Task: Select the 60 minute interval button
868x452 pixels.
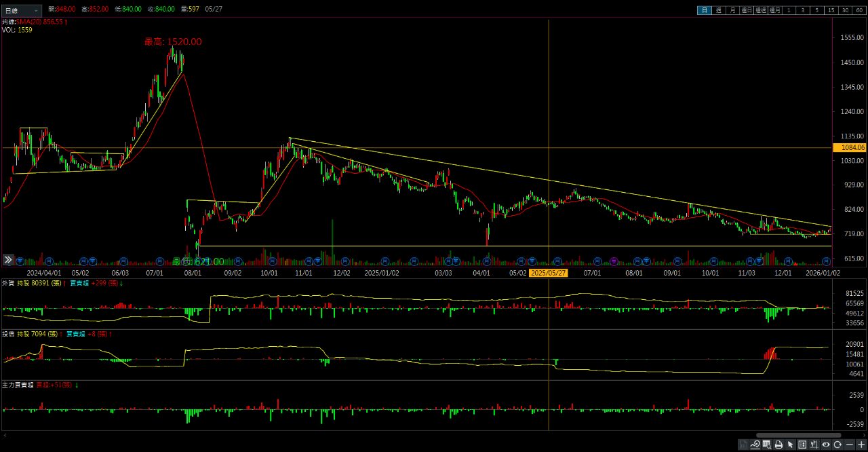Action: click(x=859, y=10)
